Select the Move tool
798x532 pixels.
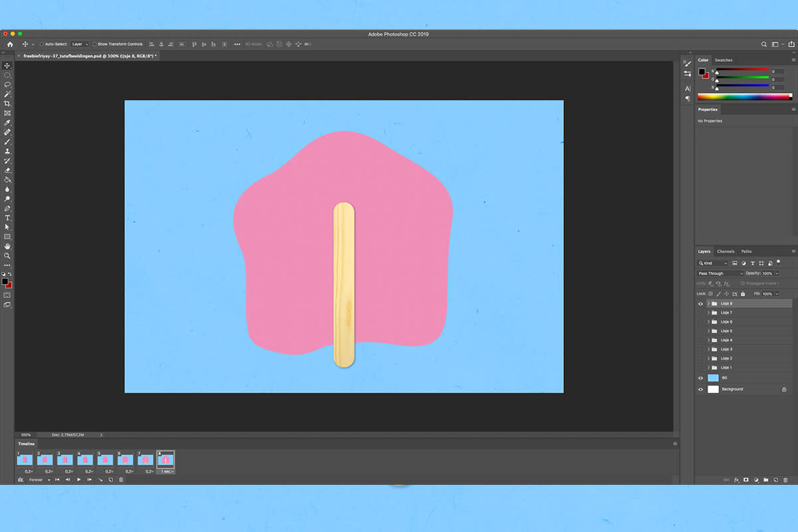point(7,66)
